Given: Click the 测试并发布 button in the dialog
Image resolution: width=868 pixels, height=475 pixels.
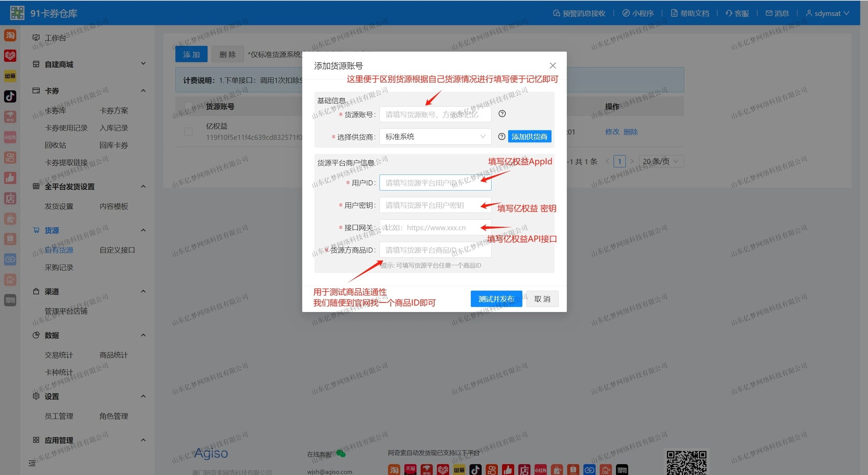Looking at the screenshot, I should point(496,298).
